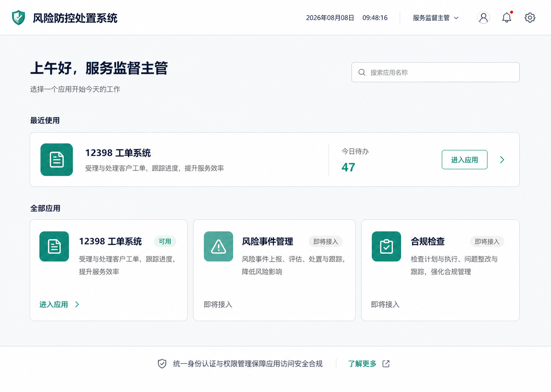Click the 即将接入 badge on 风险事件管理
The height and width of the screenshot is (392, 551).
[x=326, y=242]
